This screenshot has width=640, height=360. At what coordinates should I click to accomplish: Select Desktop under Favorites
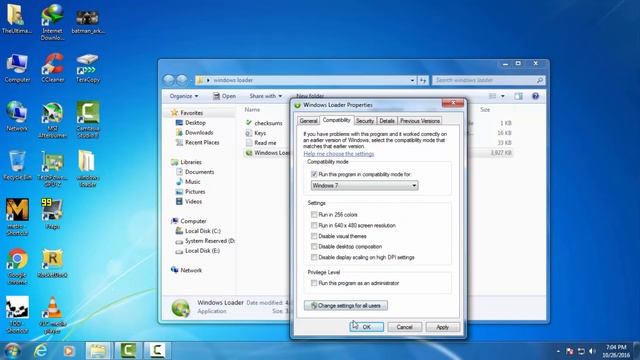191,123
